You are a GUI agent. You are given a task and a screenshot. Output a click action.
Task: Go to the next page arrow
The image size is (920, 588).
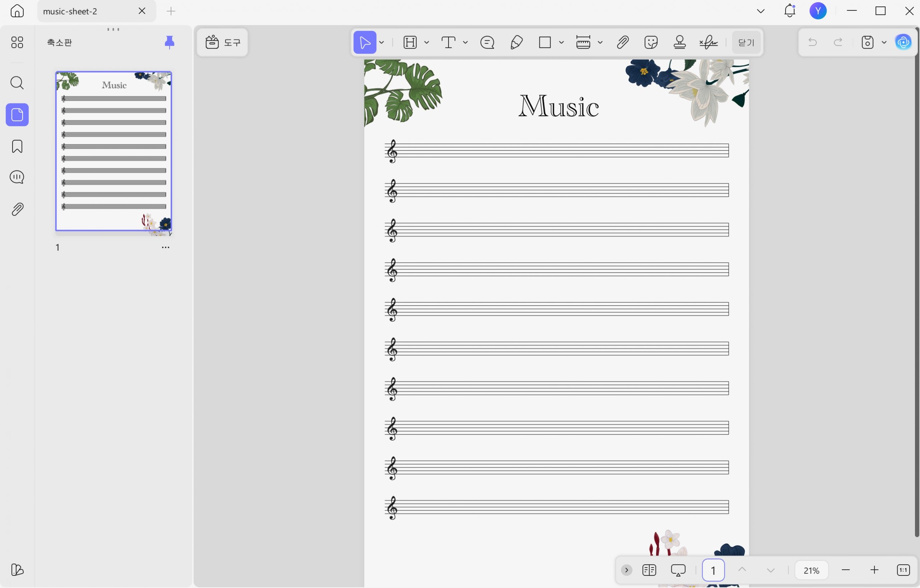pyautogui.click(x=770, y=571)
